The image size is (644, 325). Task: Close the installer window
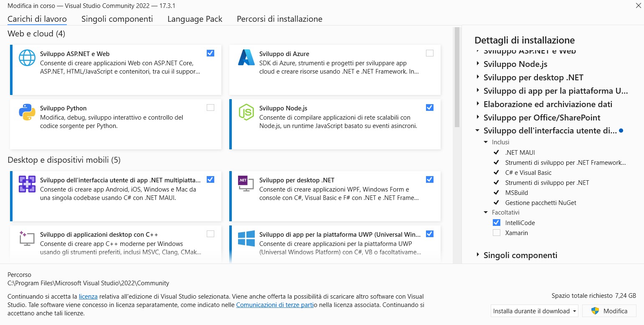tap(638, 5)
